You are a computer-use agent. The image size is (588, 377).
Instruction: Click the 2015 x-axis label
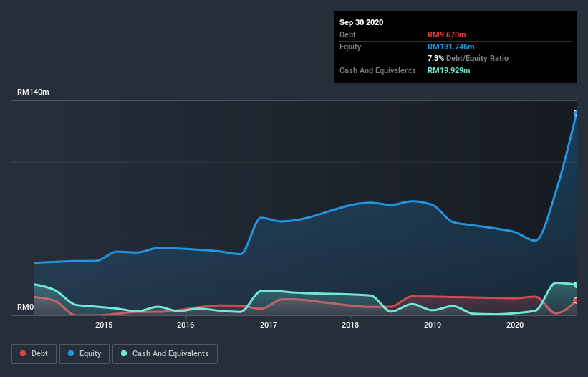[104, 325]
